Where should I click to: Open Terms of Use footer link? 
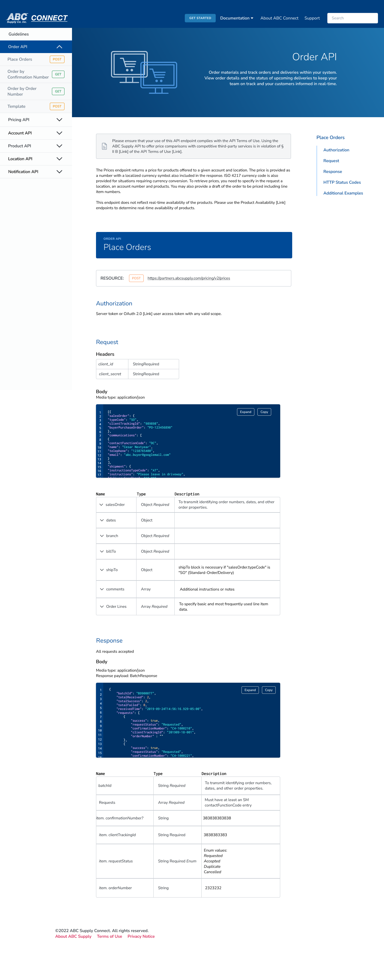109,936
